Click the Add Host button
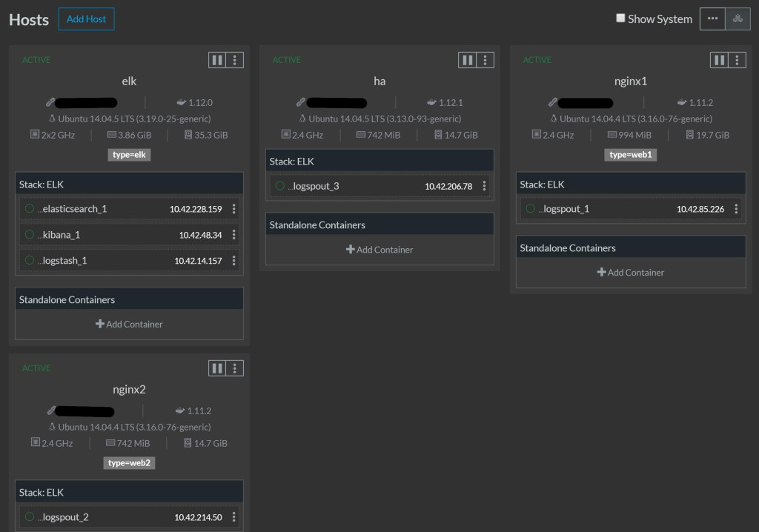 click(86, 19)
